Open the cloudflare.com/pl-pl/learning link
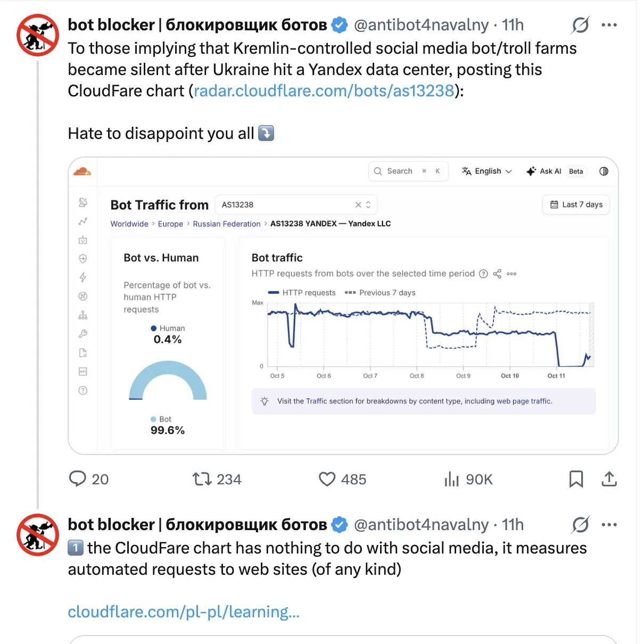 (184, 612)
